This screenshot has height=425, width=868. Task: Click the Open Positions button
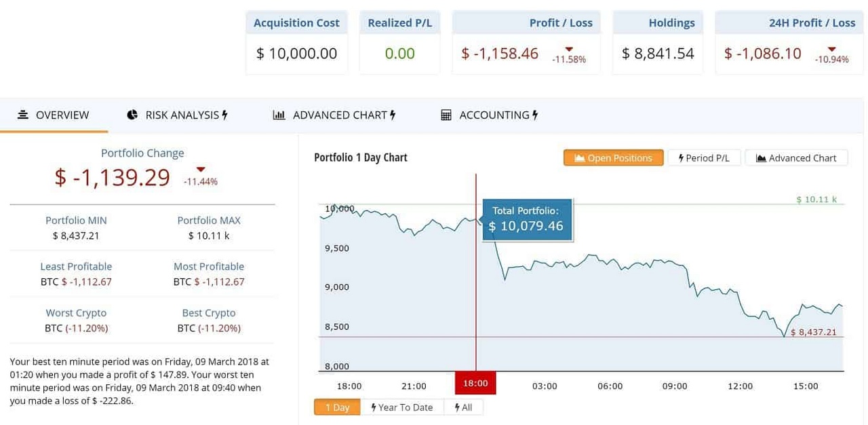coord(613,158)
